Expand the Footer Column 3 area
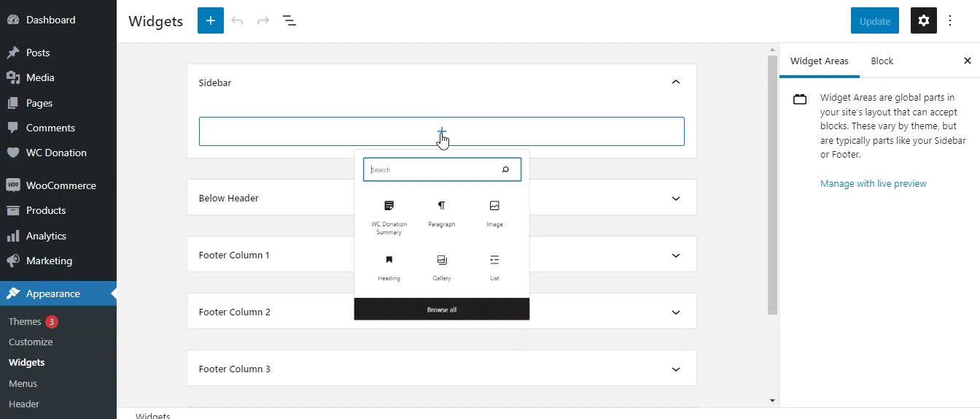Viewport: 980px width, 419px height. coord(676,369)
